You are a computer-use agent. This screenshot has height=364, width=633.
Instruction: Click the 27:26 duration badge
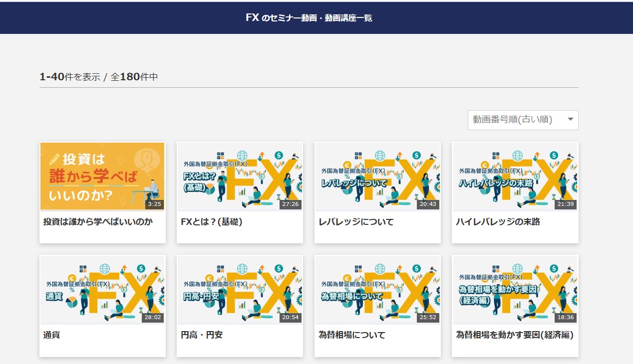[290, 204]
